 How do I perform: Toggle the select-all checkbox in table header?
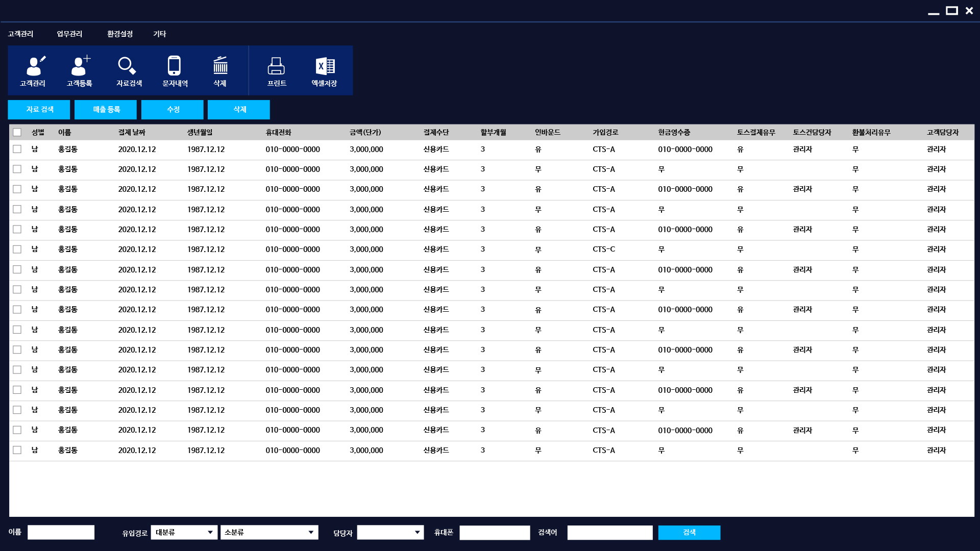[x=17, y=133]
